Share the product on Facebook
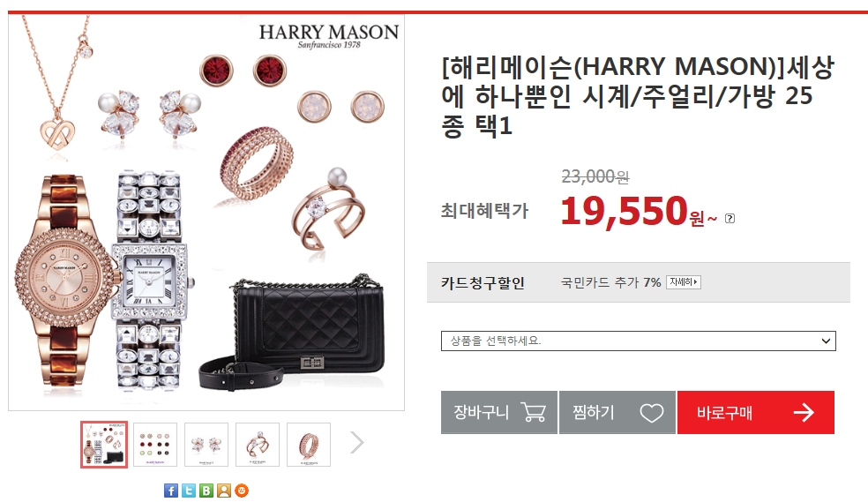The image size is (868, 502). [170, 491]
